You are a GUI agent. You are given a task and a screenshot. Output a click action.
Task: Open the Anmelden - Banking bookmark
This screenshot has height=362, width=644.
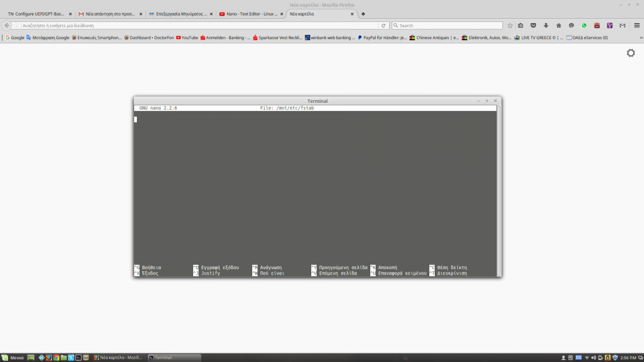(x=225, y=38)
